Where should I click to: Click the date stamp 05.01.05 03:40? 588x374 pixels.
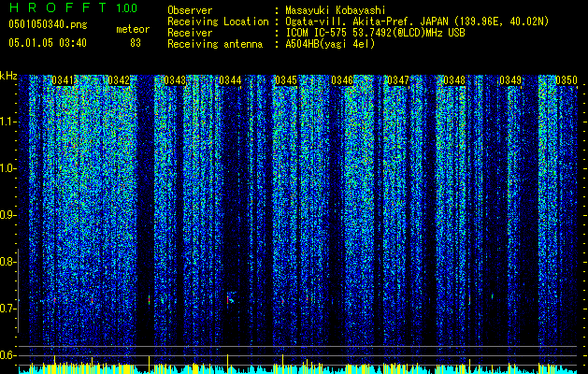[48, 43]
